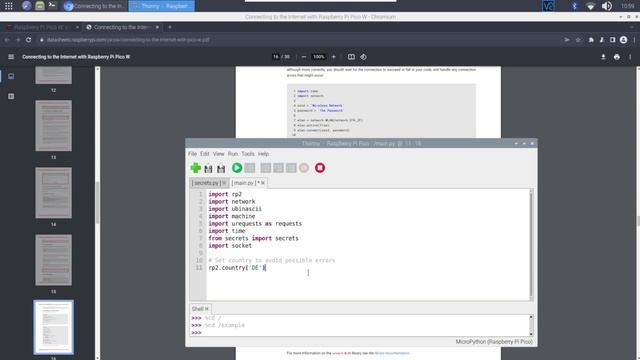Open the Raspberry Pi applications menu

(x=9, y=6)
